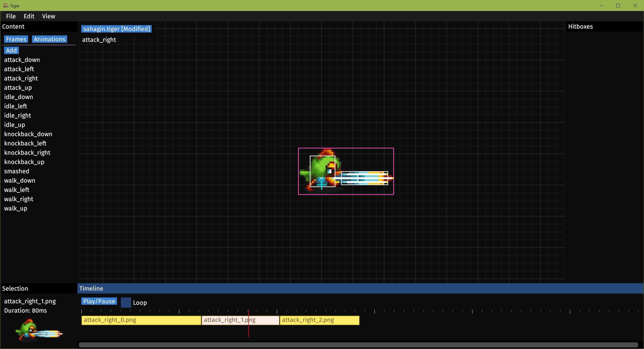
Task: Open the Edit menu
Action: (x=29, y=16)
